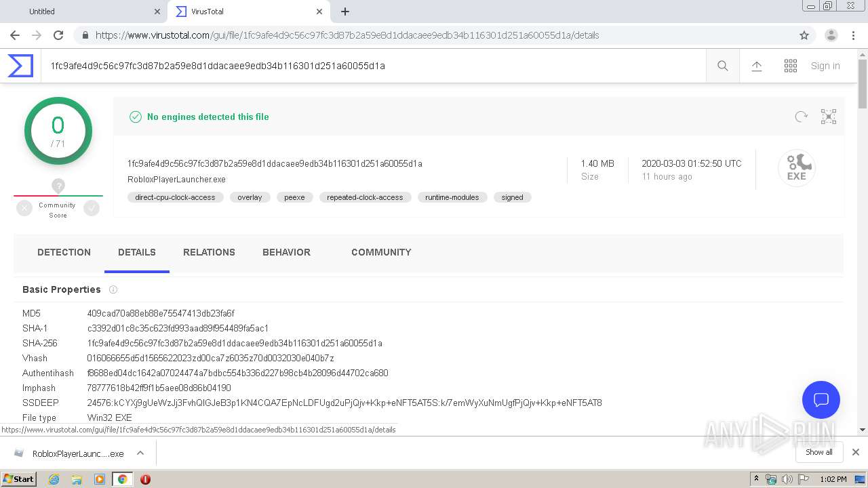Image resolution: width=868 pixels, height=488 pixels.
Task: Close the Untitled tab
Action: pyautogui.click(x=157, y=12)
